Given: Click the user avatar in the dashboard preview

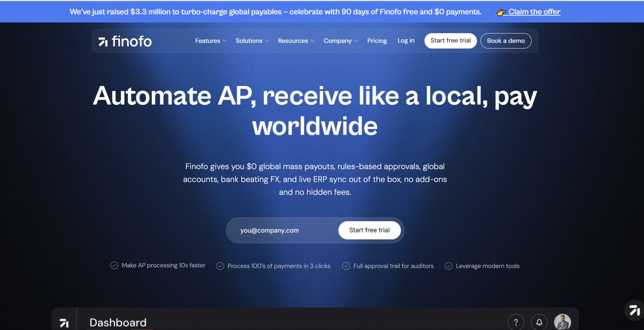Looking at the screenshot, I should [x=563, y=322].
